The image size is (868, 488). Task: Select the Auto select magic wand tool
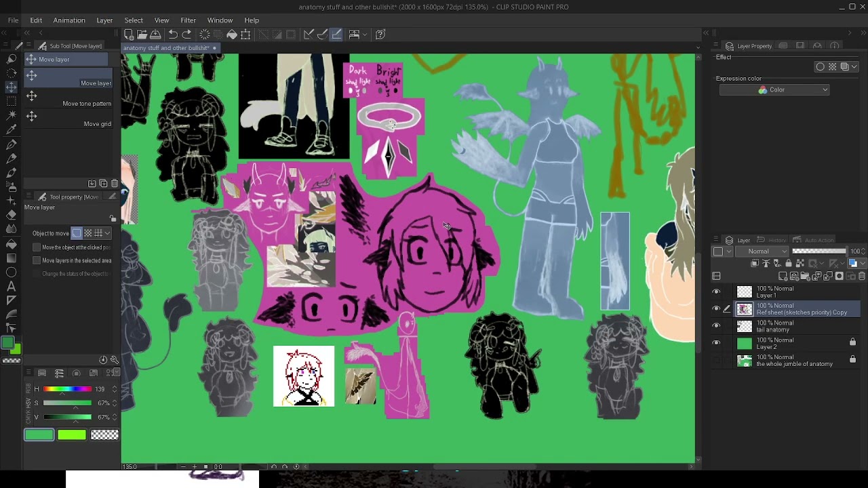click(x=12, y=115)
